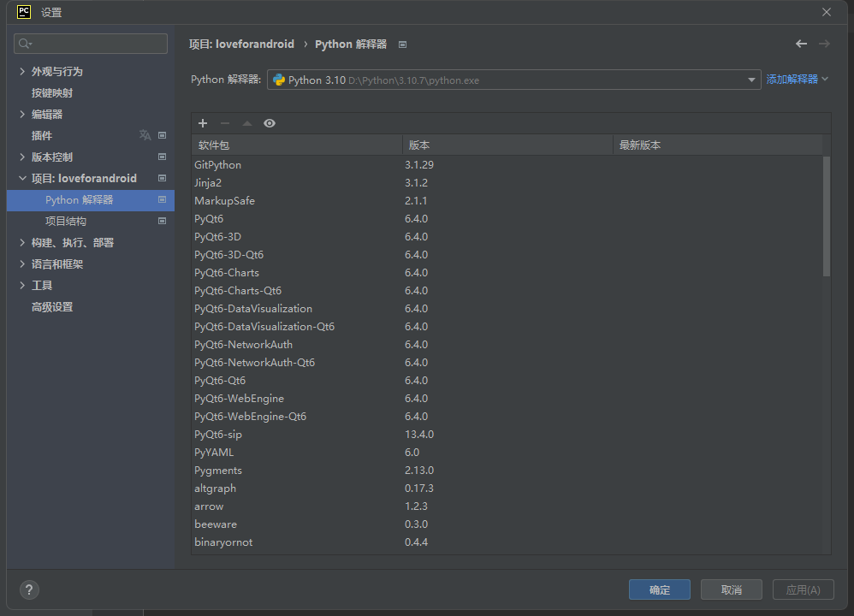854x616 pixels.
Task: Click the package list vertical scrollbar
Action: 827,216
